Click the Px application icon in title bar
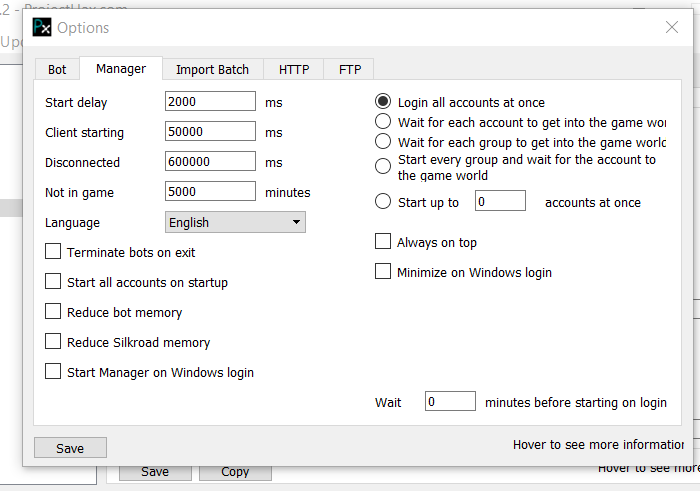 pyautogui.click(x=42, y=27)
